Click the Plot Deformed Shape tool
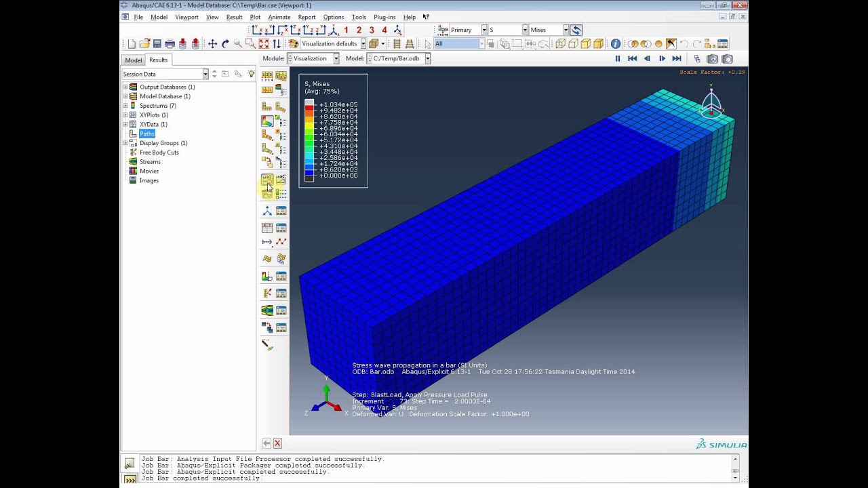Viewport: 868px width, 488px height. pyautogui.click(x=281, y=106)
